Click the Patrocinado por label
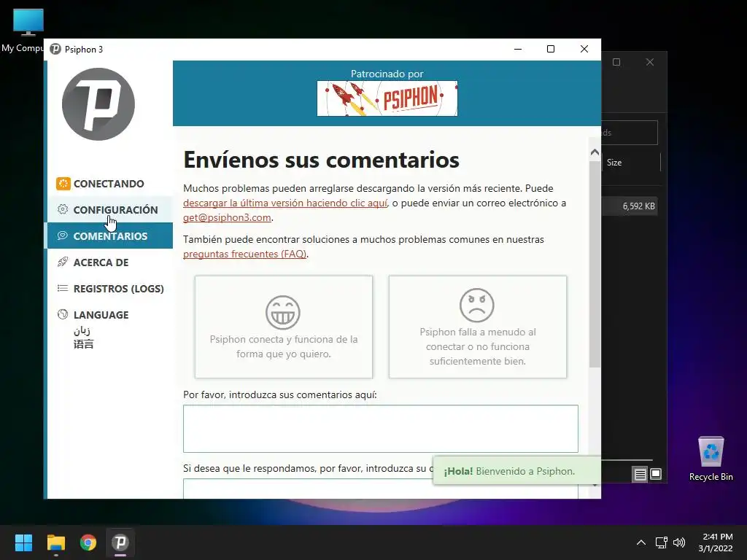This screenshot has height=560, width=747. point(387,74)
